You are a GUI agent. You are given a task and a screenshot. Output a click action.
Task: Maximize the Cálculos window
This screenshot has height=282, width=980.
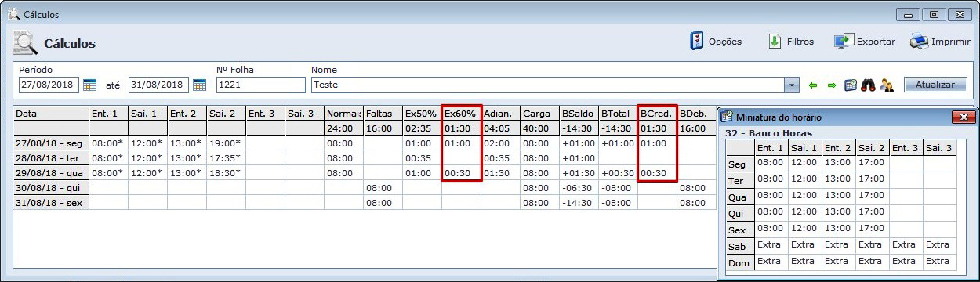[x=934, y=14]
